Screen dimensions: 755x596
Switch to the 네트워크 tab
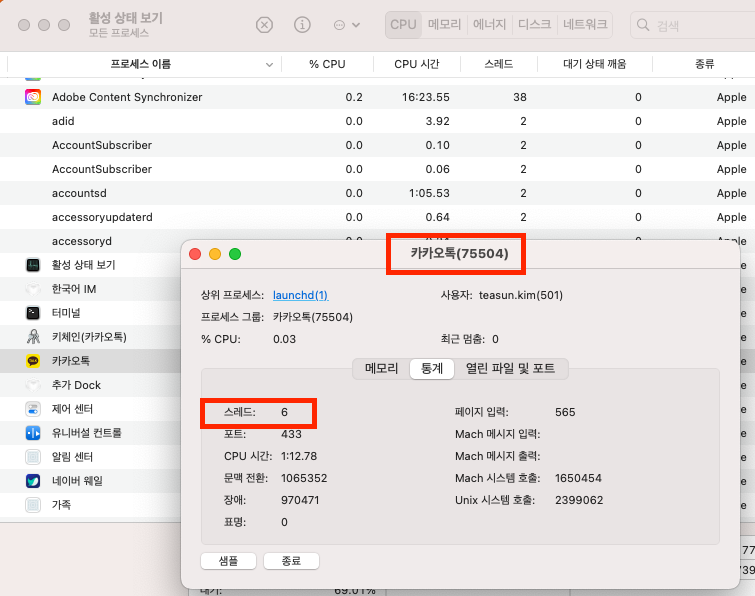[585, 25]
